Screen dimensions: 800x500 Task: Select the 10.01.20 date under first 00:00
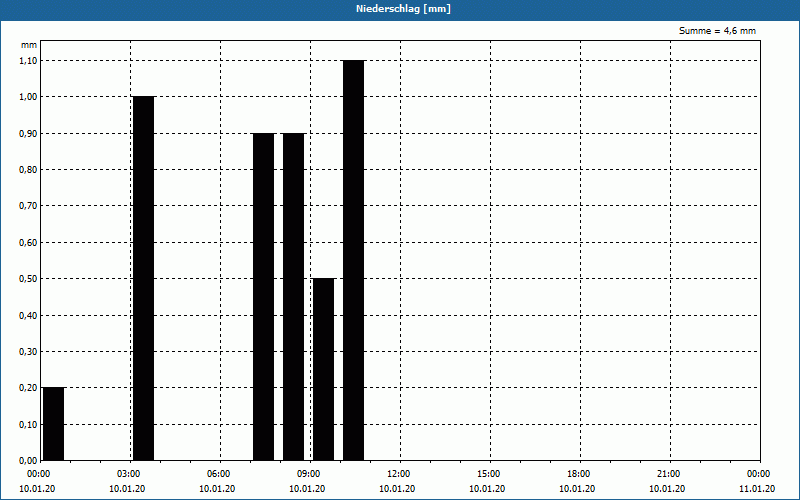37,489
